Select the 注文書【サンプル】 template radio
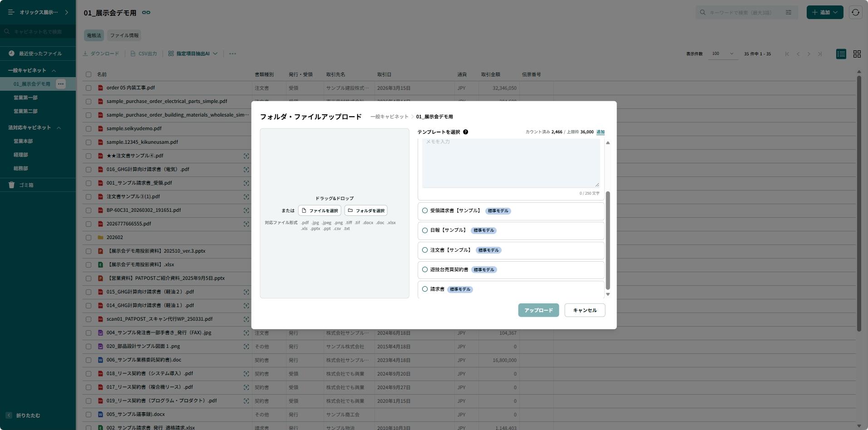 click(425, 250)
